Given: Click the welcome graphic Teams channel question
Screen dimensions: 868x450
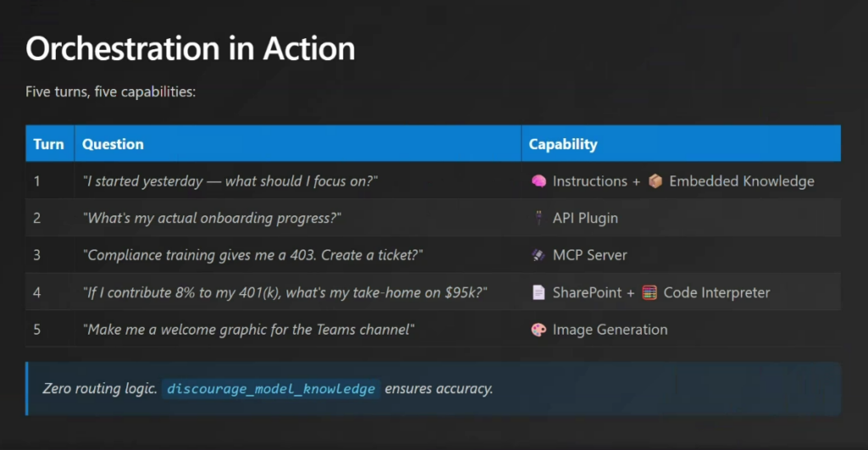Looking at the screenshot, I should click(248, 330).
